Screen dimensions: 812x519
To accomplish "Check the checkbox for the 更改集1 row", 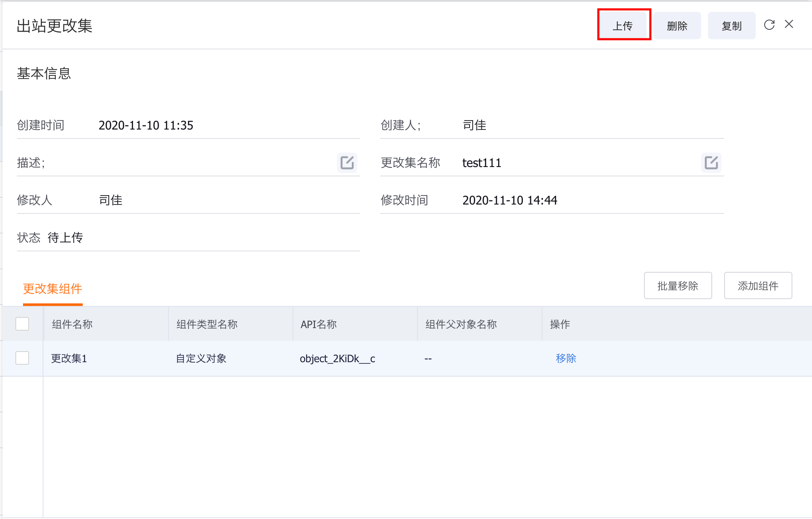I will 22,358.
